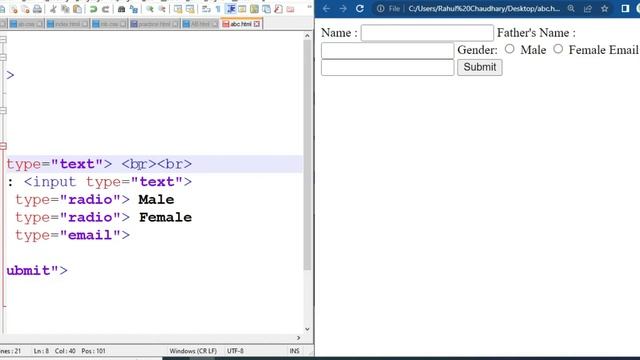Share this page icon in browser
Image resolution: width=640 pixels, height=360 pixels.
[588, 9]
